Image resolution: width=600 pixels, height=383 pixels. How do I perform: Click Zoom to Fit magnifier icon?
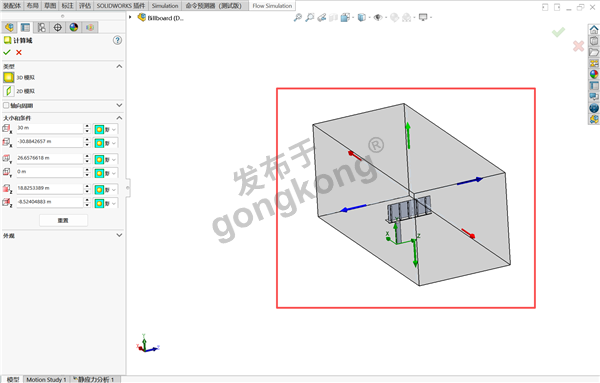pos(297,18)
